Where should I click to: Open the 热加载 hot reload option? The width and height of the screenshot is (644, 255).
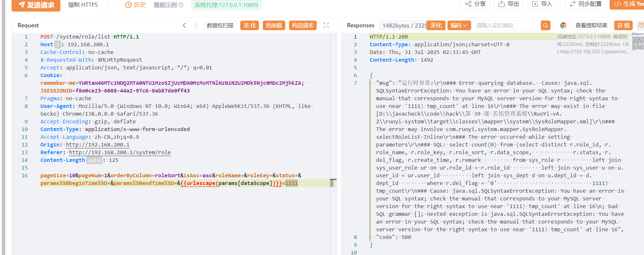click(274, 25)
